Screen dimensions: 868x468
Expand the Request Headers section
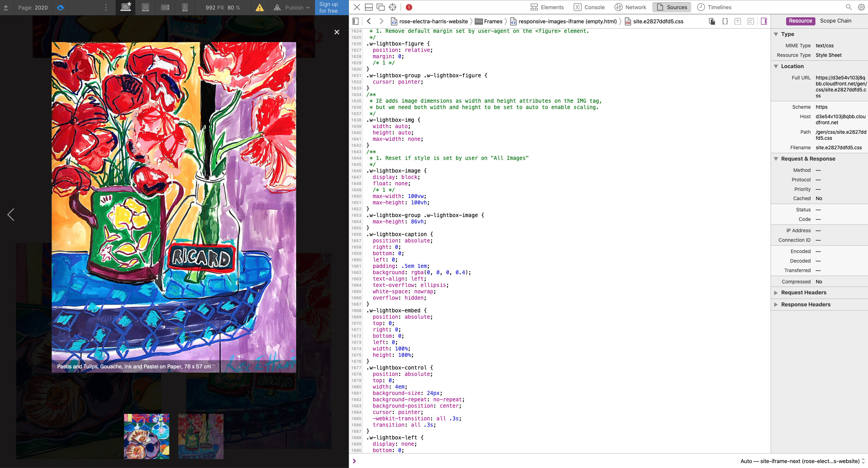pos(803,293)
